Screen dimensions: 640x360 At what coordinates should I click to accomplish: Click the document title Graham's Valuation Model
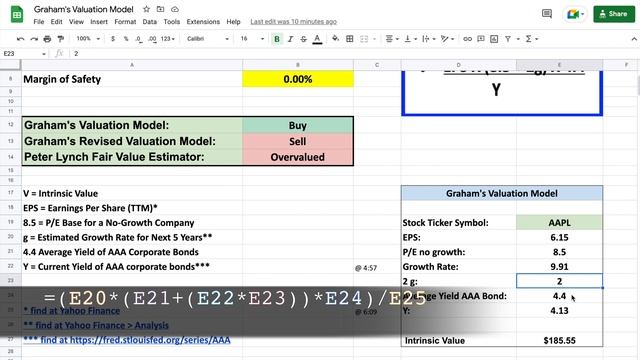click(x=83, y=9)
